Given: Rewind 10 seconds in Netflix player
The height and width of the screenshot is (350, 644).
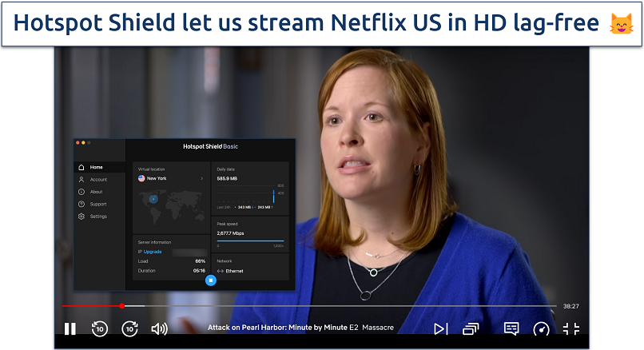Looking at the screenshot, I should [x=99, y=328].
